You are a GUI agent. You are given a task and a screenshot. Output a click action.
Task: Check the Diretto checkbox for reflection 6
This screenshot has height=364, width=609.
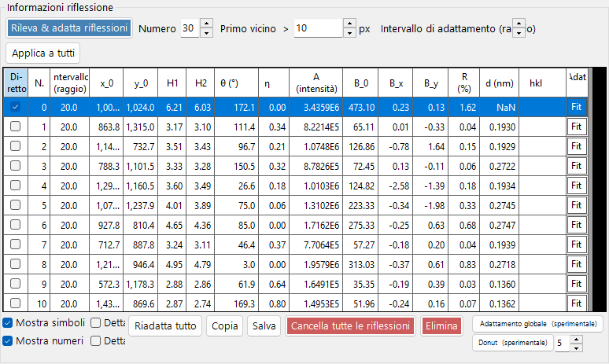(x=15, y=225)
